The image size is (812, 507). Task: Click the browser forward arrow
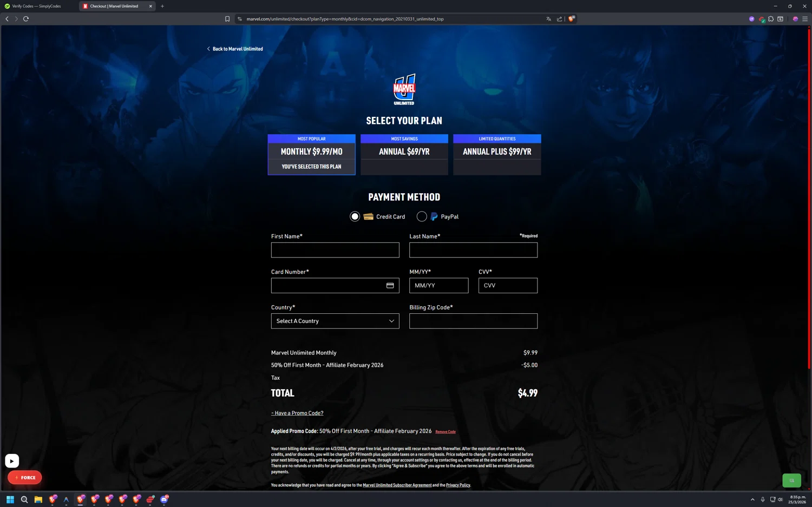16,19
